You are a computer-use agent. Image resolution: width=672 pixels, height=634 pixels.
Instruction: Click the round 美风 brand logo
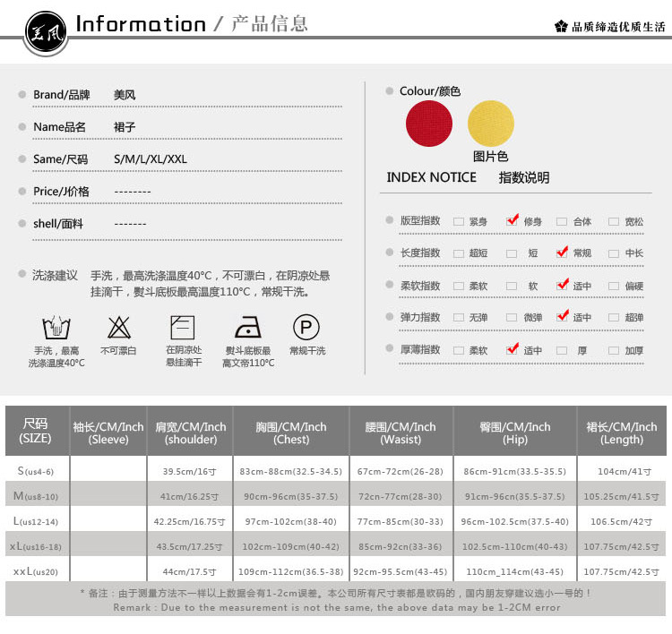click(x=46, y=33)
